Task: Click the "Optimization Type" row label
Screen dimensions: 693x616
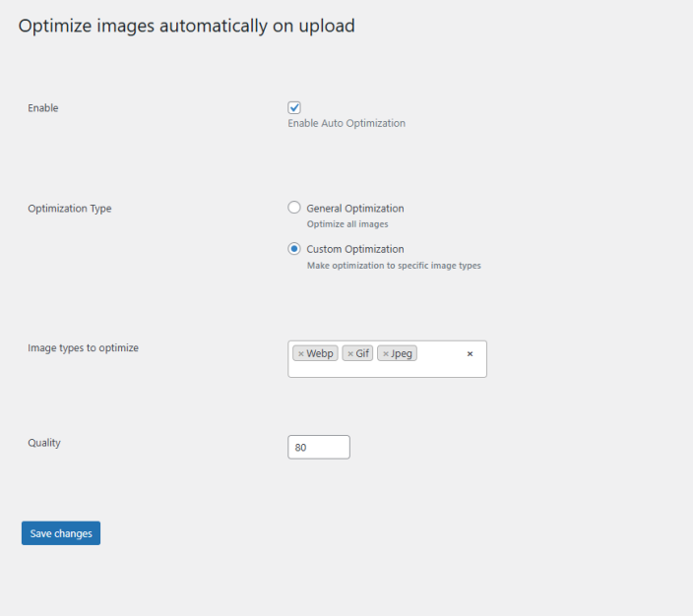Action: [70, 209]
